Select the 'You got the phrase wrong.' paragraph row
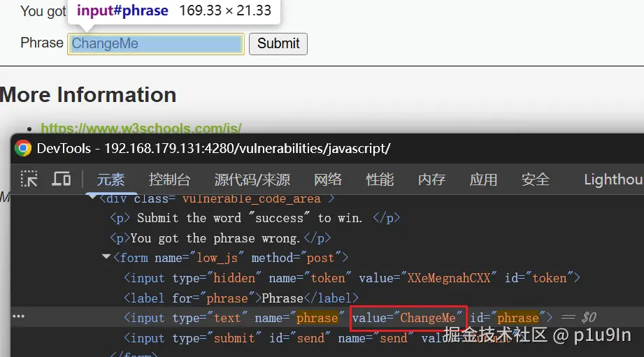 click(220, 238)
